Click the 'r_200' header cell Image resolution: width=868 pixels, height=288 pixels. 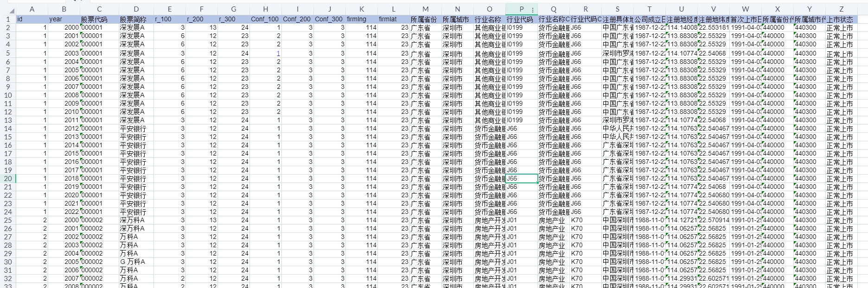point(202,19)
